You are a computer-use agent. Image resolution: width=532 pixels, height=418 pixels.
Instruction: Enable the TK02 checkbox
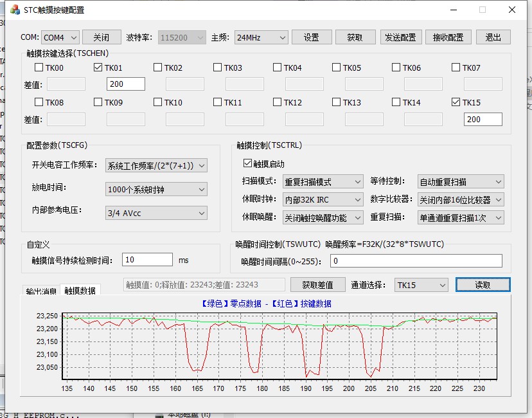coord(158,68)
